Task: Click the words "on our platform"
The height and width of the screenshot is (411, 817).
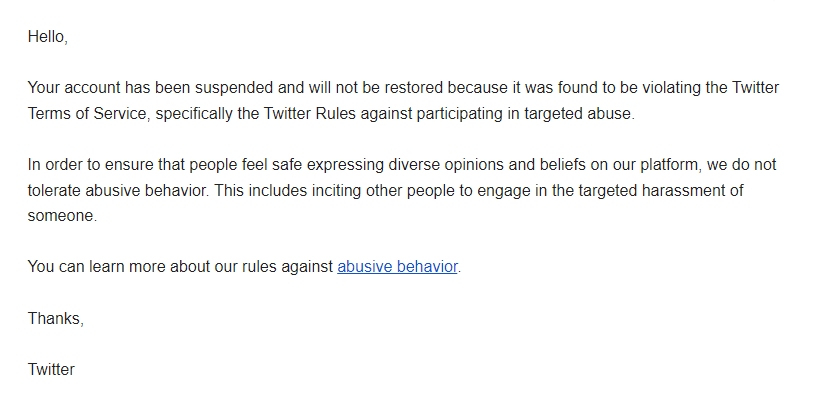Action: (x=651, y=165)
